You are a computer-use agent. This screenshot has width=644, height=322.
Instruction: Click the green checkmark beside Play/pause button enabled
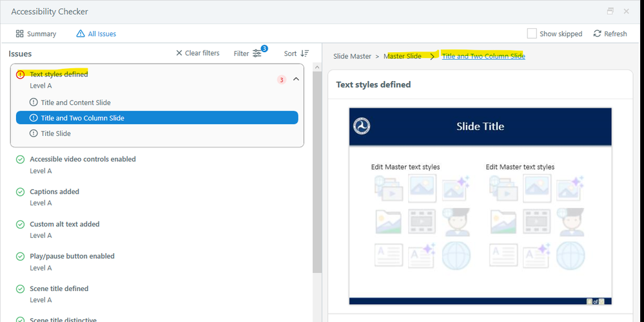(x=20, y=256)
